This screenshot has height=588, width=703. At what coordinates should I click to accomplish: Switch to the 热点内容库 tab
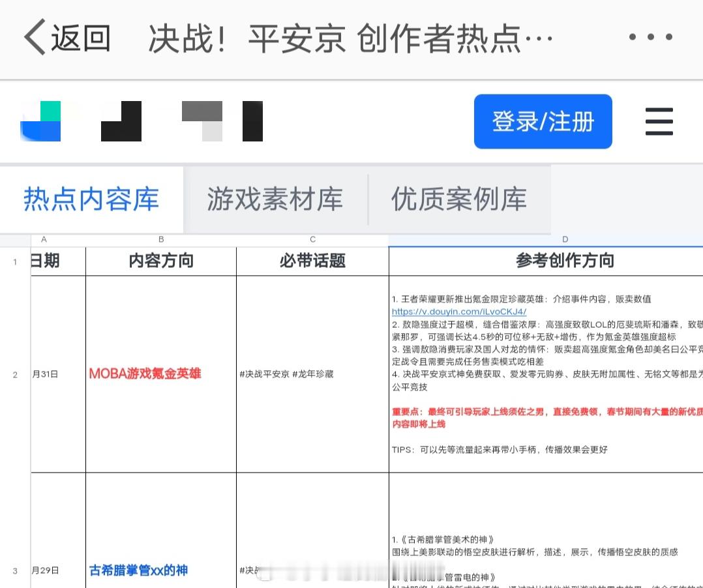91,199
